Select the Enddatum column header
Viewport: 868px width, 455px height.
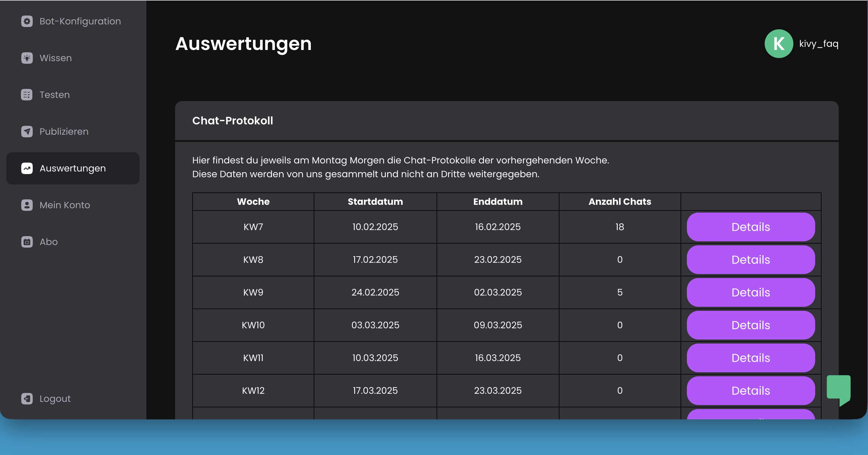(498, 201)
